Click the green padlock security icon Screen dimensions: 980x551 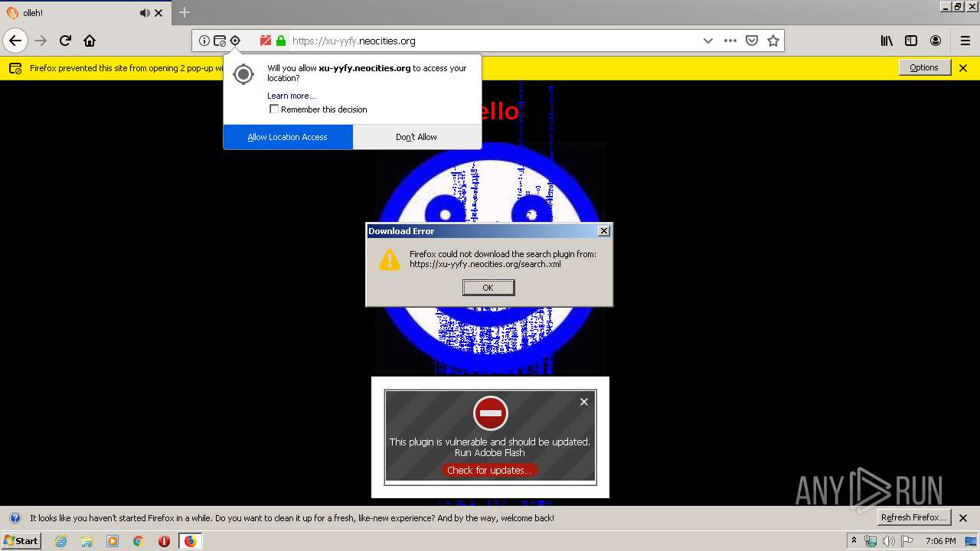coord(281,41)
